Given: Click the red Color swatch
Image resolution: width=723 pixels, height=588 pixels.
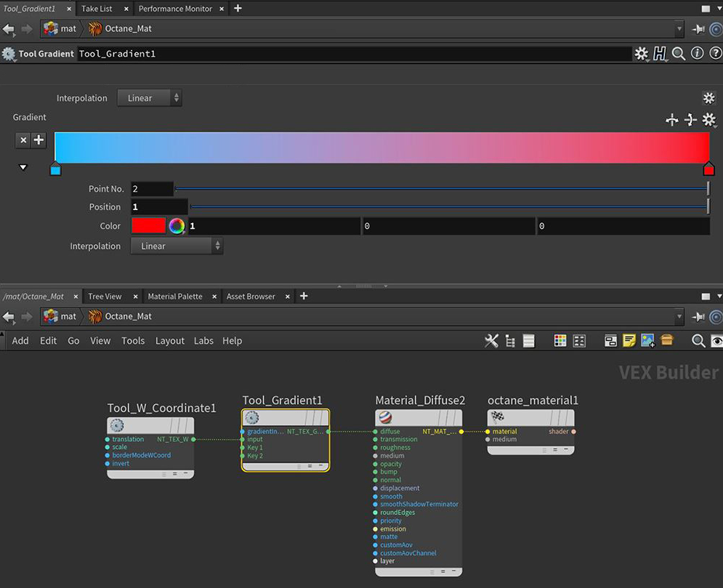Looking at the screenshot, I should click(148, 226).
